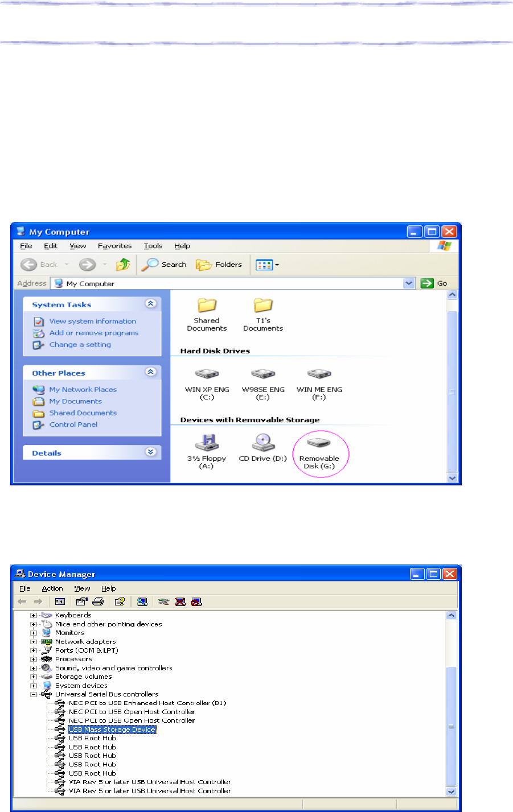Image resolution: width=513 pixels, height=812 pixels.
Task: Collapse Universal Serial Bus controllers node
Action: (x=34, y=694)
